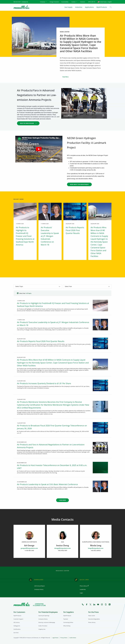
Task: Click Logos quick link
Action: 81,593
